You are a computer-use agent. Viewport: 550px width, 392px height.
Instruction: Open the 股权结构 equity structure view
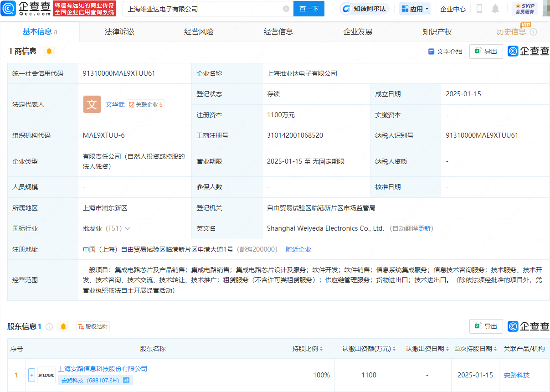93,326
